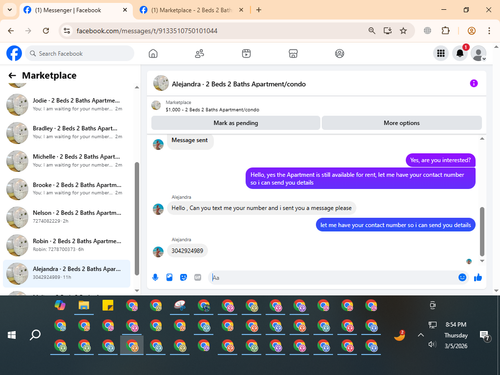Switch to the Messenger browser tab
The height and width of the screenshot is (375, 500).
coord(75,10)
